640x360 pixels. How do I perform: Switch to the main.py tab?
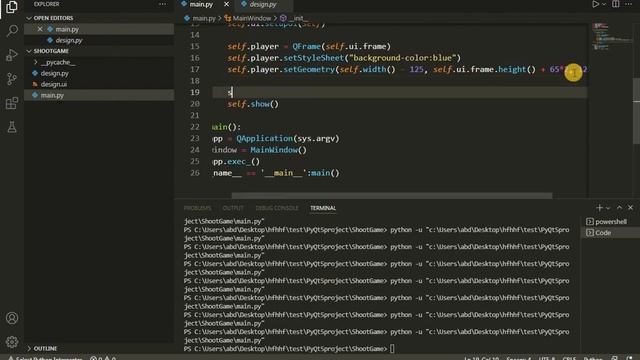[x=201, y=4]
